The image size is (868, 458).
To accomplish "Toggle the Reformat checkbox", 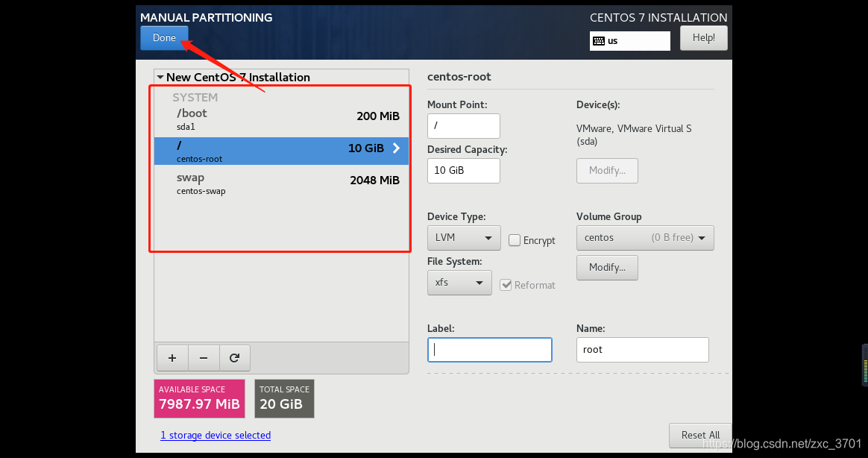I will 506,285.
